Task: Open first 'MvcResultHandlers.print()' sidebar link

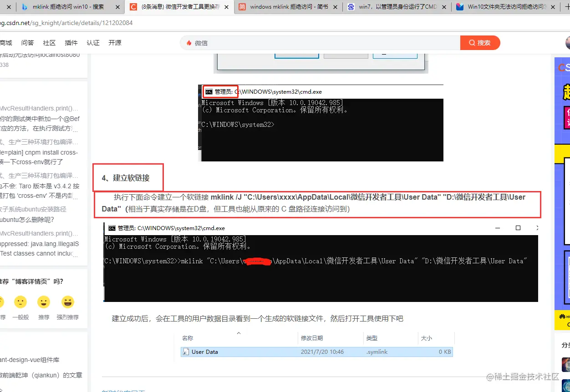Action: tap(39, 108)
